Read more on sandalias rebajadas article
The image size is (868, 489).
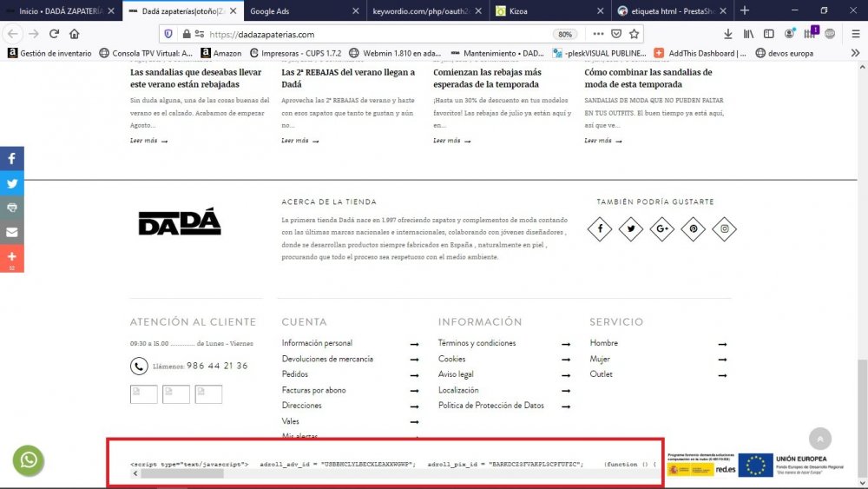(148, 141)
